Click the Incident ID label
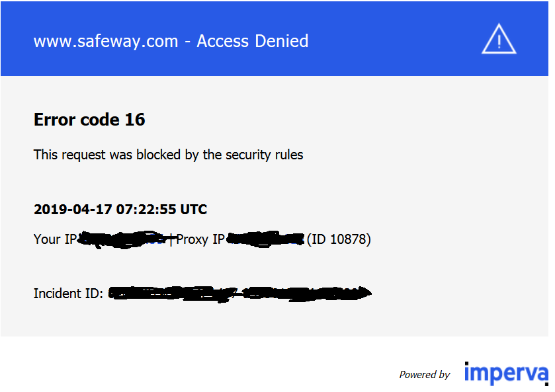555x392 pixels. click(68, 294)
